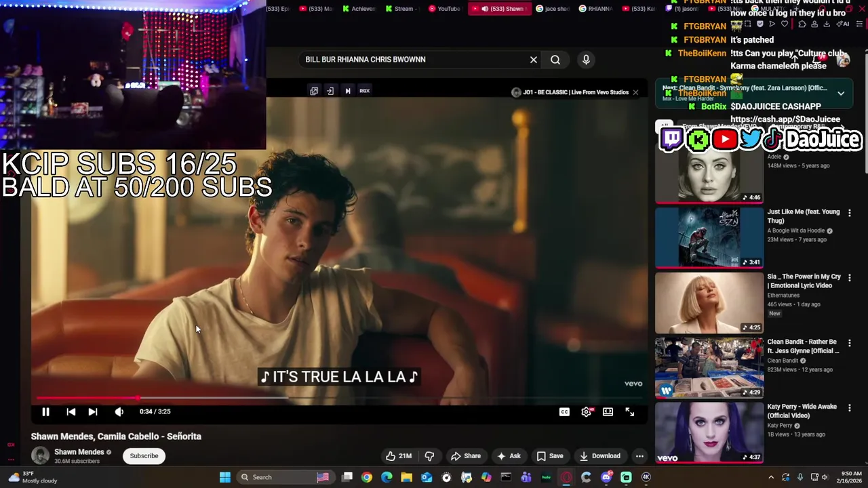
Task: Open options menu for Just Like Me
Action: [849, 213]
